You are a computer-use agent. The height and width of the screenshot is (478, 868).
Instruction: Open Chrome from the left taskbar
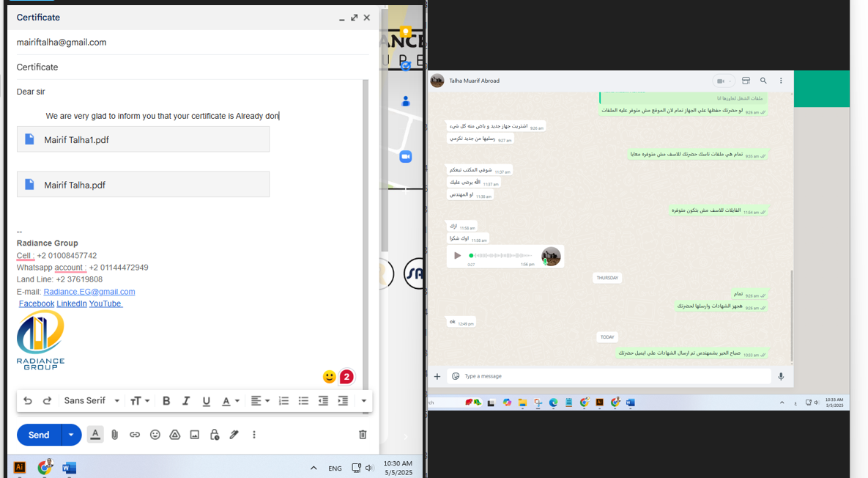point(45,467)
